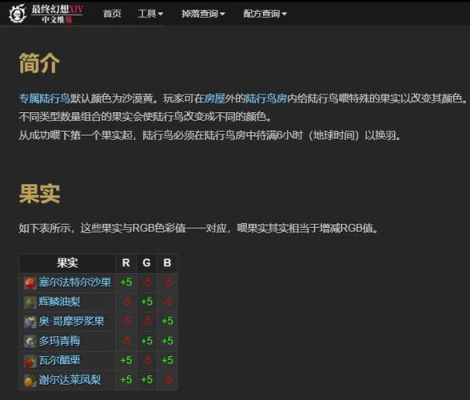Select the G value +5 for 多玛青梅
This screenshot has width=470, height=400.
pyautogui.click(x=147, y=341)
